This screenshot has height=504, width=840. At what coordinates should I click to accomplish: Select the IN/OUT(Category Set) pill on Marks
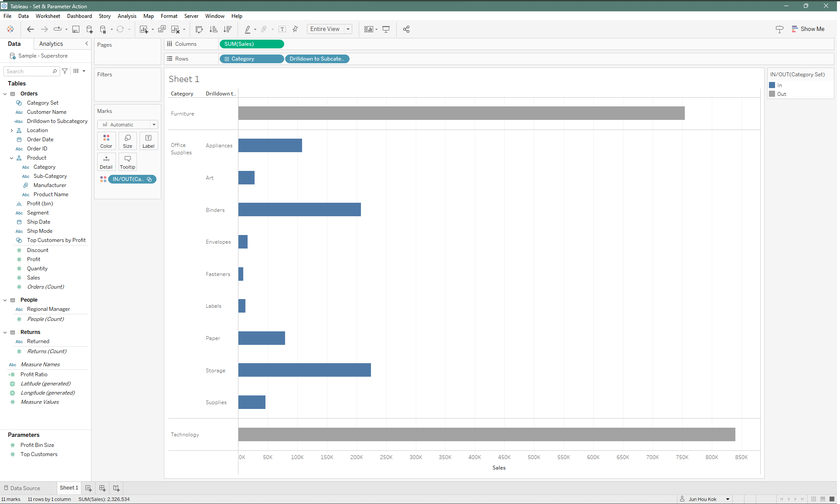click(133, 179)
